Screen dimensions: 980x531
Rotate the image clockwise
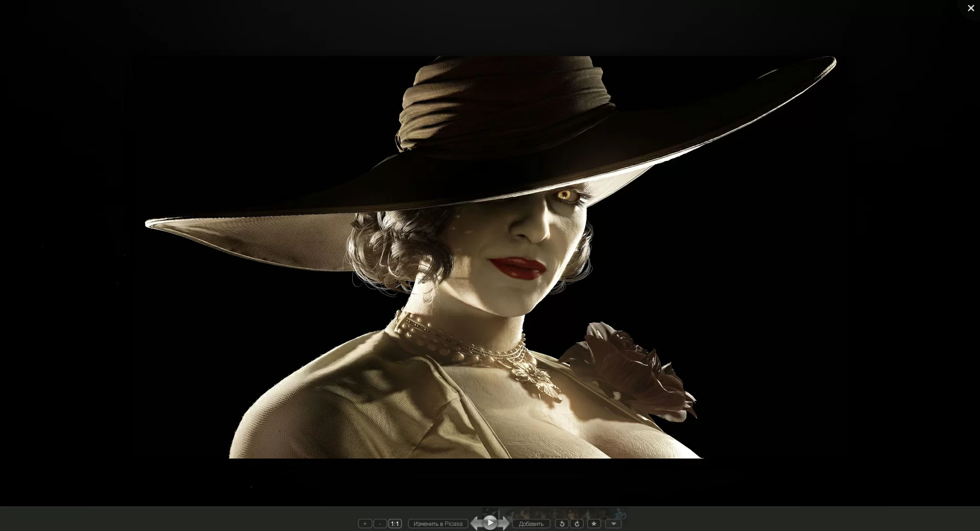coord(577,523)
